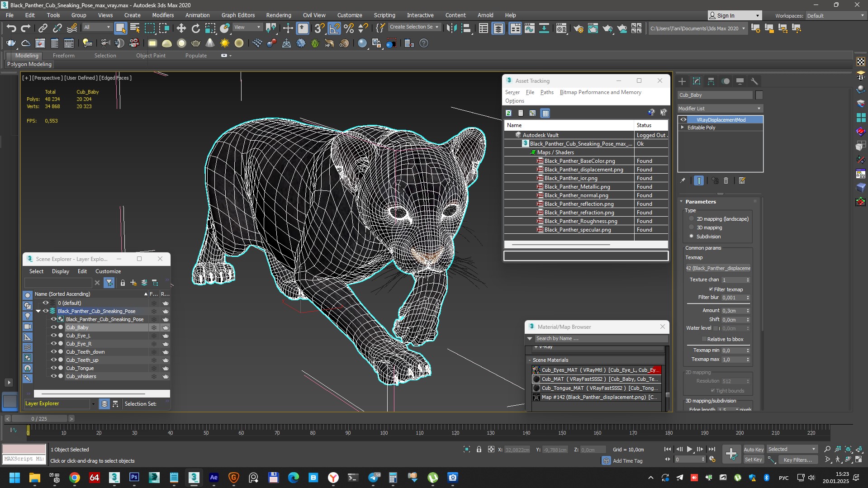Select 2D mapping (landscape) radio button
Viewport: 868px width, 488px height.
click(x=691, y=219)
